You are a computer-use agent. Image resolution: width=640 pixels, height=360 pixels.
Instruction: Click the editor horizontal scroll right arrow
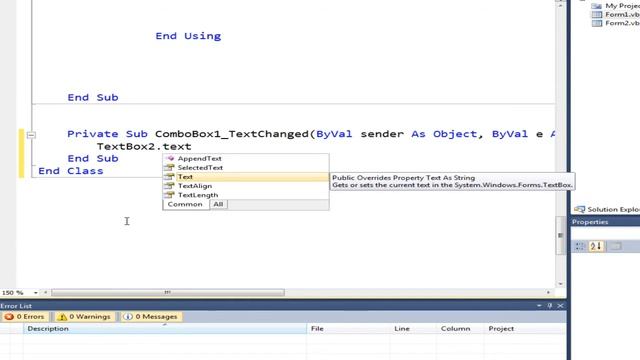(548, 293)
